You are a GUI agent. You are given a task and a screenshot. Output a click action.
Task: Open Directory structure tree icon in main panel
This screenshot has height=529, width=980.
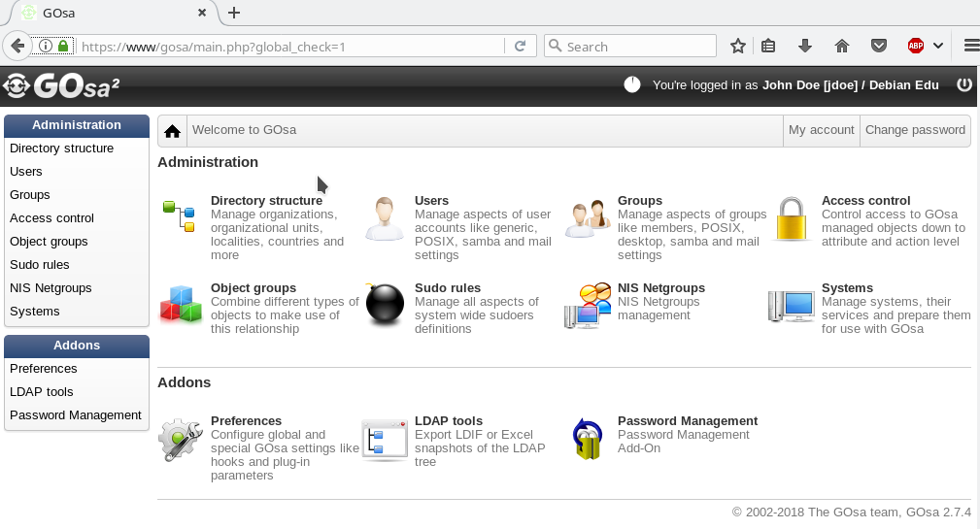(179, 216)
